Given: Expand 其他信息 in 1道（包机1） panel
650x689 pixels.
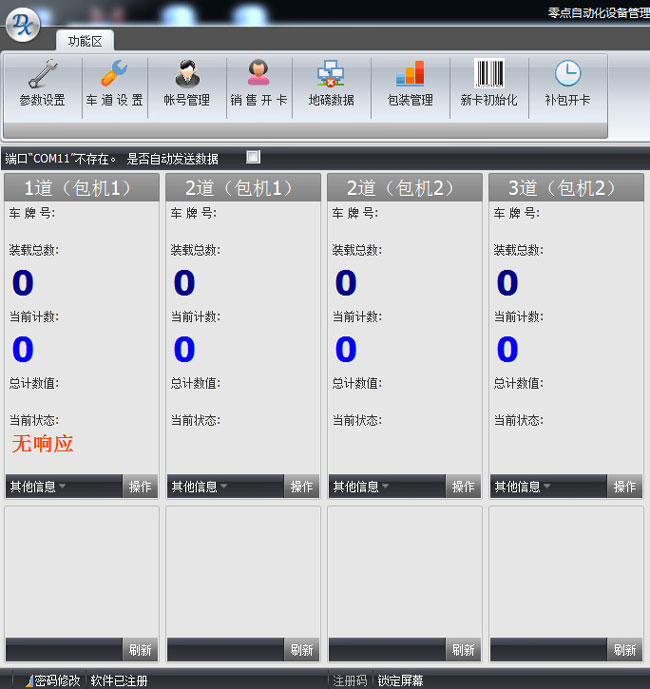Looking at the screenshot, I should [x=38, y=487].
